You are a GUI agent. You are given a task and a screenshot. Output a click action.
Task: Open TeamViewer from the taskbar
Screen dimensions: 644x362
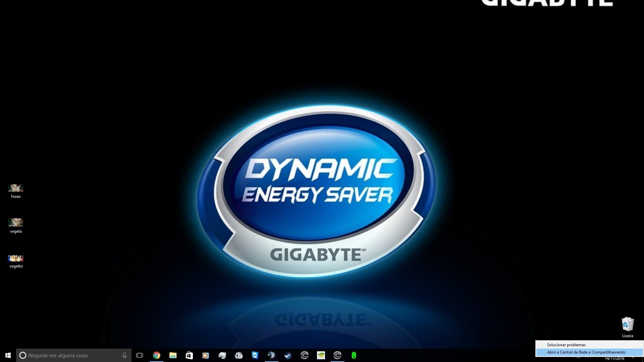255,355
